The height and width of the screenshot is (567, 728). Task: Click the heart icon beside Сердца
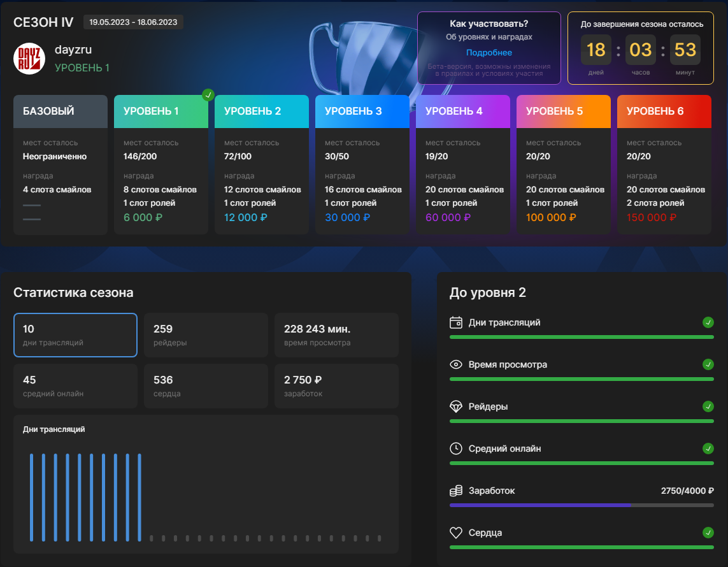click(455, 533)
